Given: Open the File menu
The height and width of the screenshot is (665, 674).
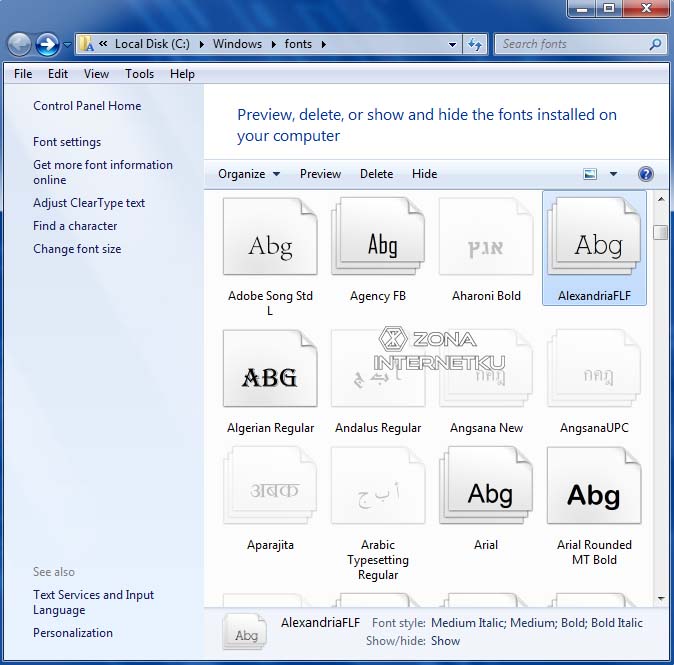Looking at the screenshot, I should [23, 74].
